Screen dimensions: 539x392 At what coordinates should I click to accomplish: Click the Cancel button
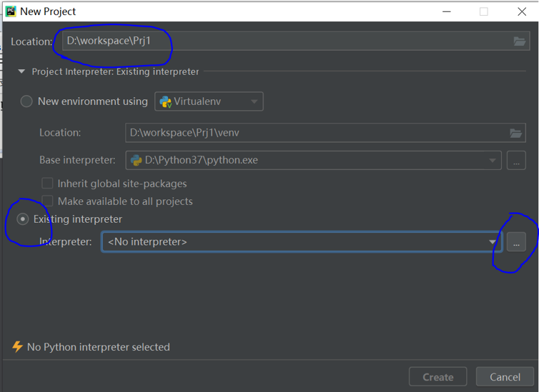[505, 377]
